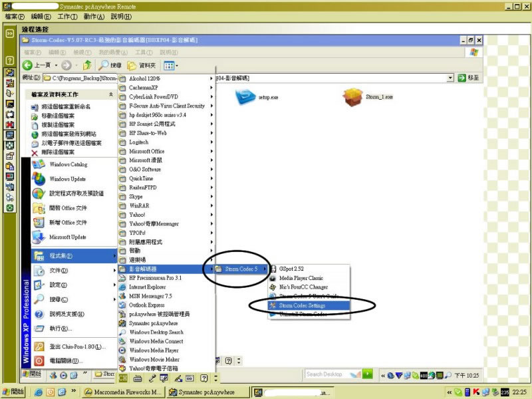This screenshot has width=532, height=399.
Task: Click 將這個檔案重新命名 rename link
Action: pos(66,106)
